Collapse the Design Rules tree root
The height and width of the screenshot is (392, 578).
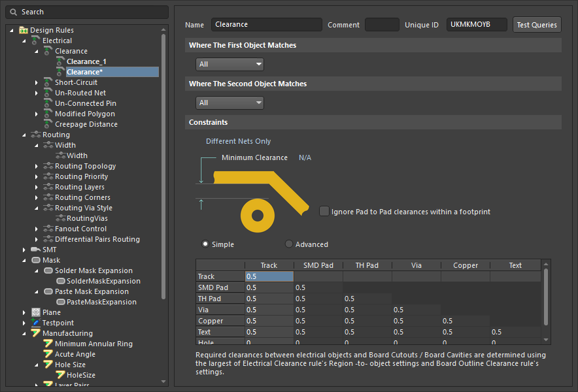pyautogui.click(x=11, y=30)
